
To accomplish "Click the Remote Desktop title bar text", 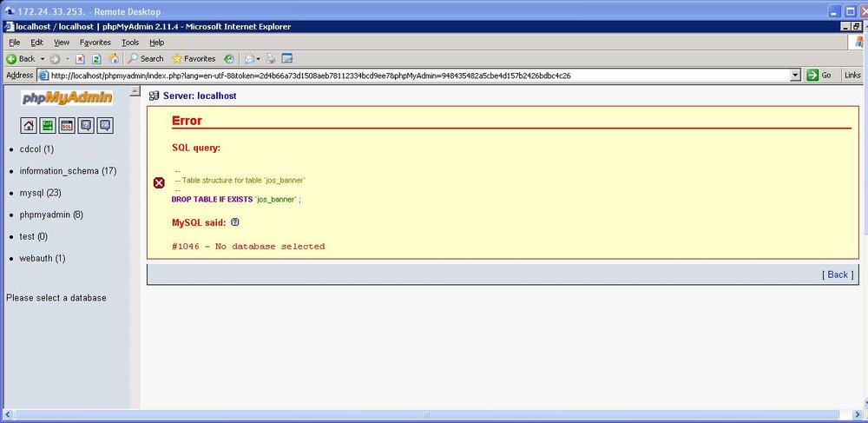I will [x=89, y=11].
